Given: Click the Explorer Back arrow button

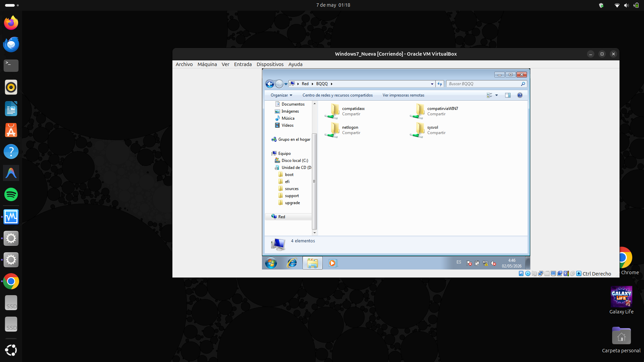Looking at the screenshot, I should [270, 84].
